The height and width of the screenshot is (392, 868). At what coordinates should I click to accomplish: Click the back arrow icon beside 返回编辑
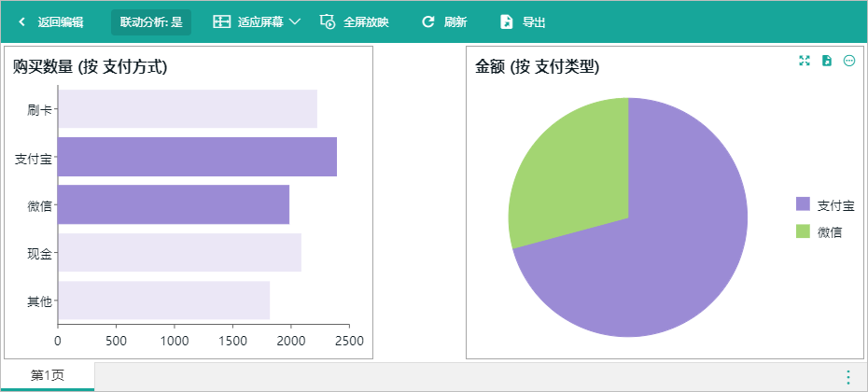pos(21,22)
